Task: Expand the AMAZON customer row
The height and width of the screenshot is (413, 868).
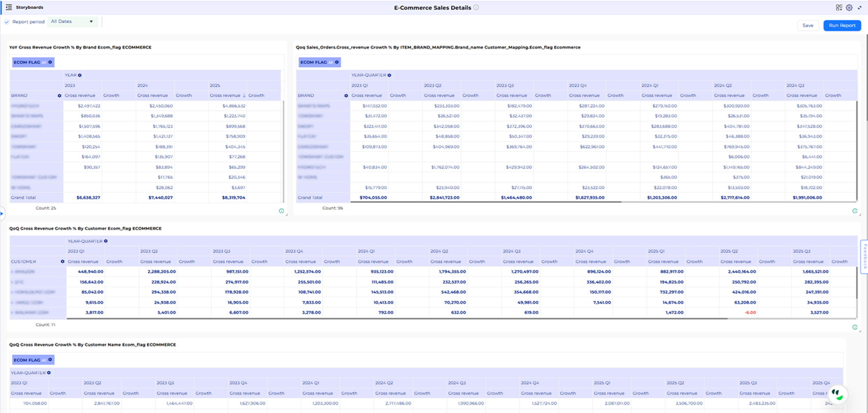Action: pyautogui.click(x=12, y=272)
